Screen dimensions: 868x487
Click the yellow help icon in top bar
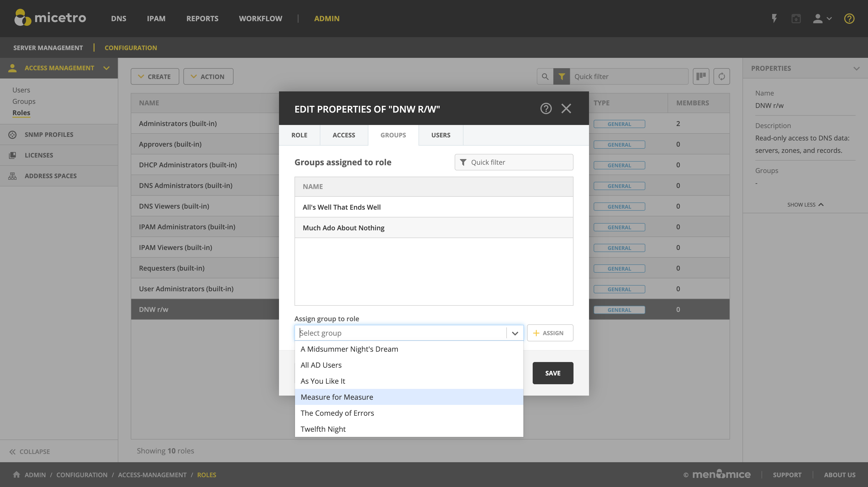pos(849,19)
